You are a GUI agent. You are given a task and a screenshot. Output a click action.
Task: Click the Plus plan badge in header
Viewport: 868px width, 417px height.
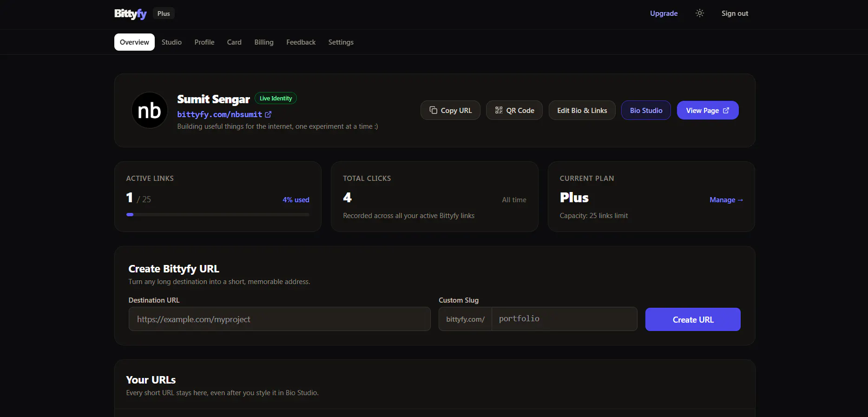(x=164, y=13)
